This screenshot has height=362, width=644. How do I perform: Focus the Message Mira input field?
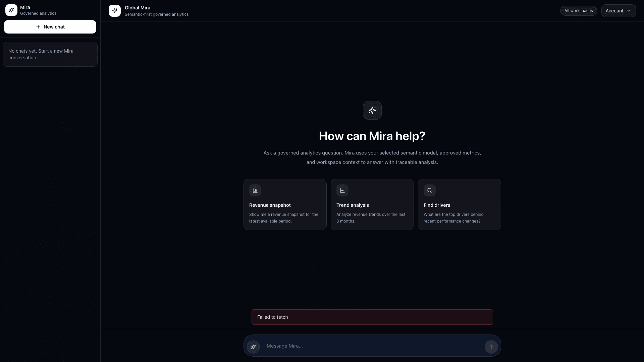(372, 346)
